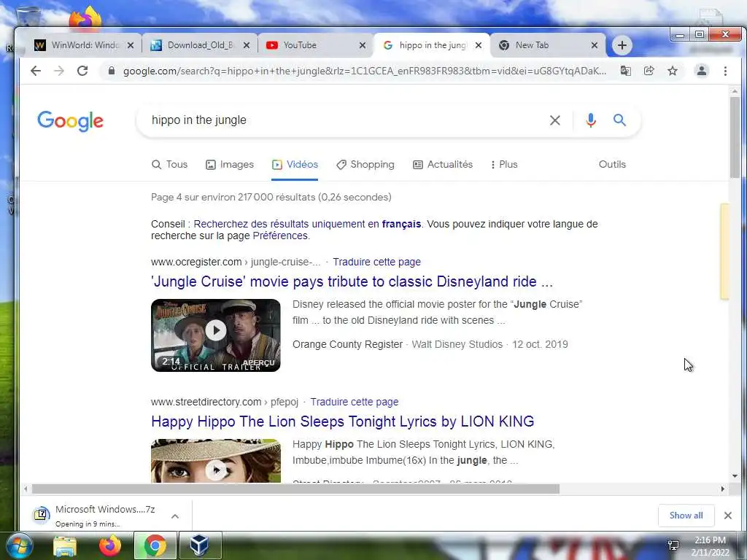The image size is (747, 560).
Task: Expand the Plus filter menu
Action: [x=504, y=164]
